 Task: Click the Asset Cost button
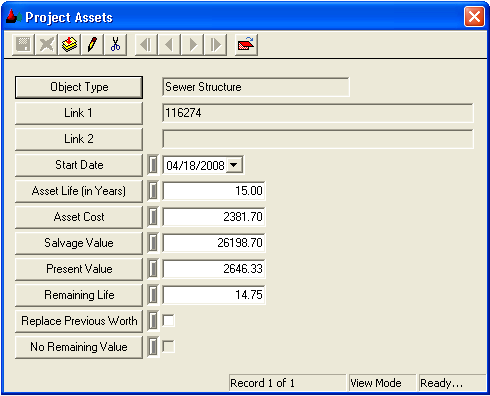tap(79, 217)
